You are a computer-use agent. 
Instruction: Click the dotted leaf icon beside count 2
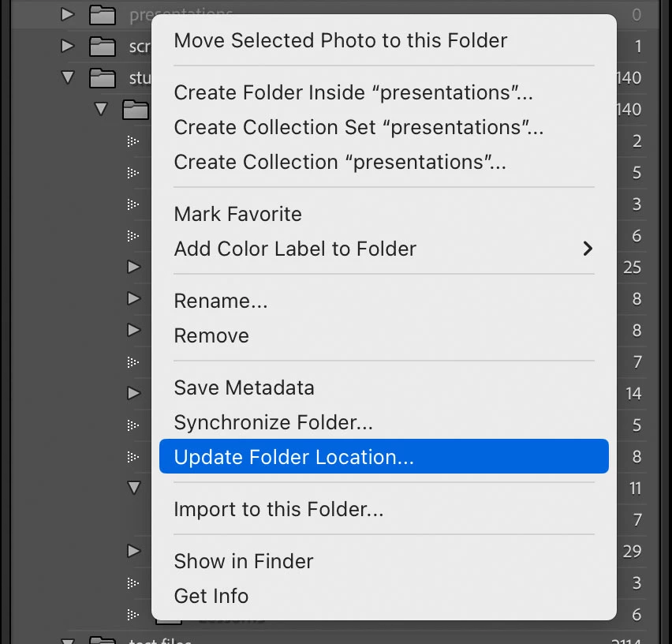click(133, 141)
